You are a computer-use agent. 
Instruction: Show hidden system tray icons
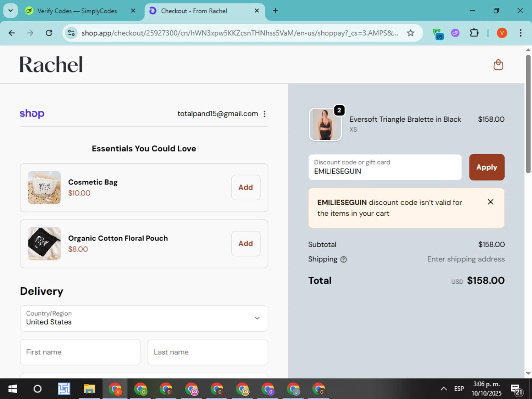coord(443,389)
